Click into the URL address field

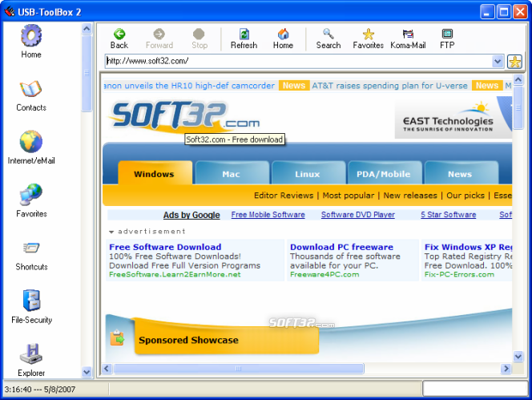click(x=299, y=61)
